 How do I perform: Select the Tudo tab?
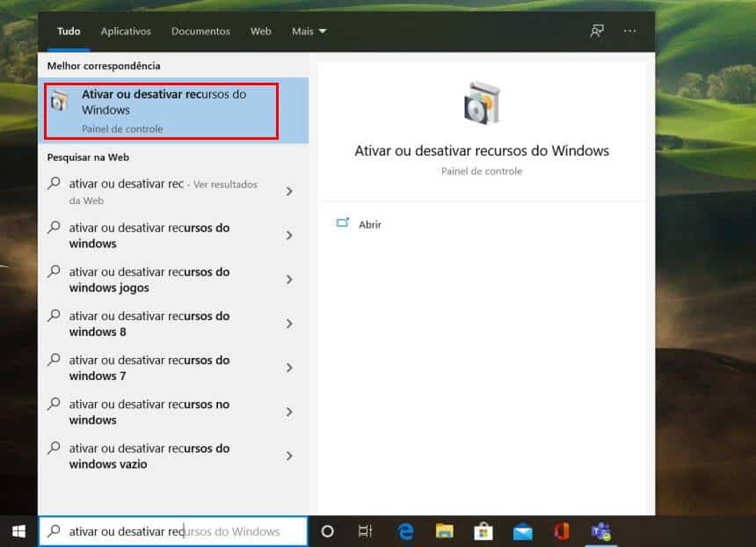(x=69, y=32)
